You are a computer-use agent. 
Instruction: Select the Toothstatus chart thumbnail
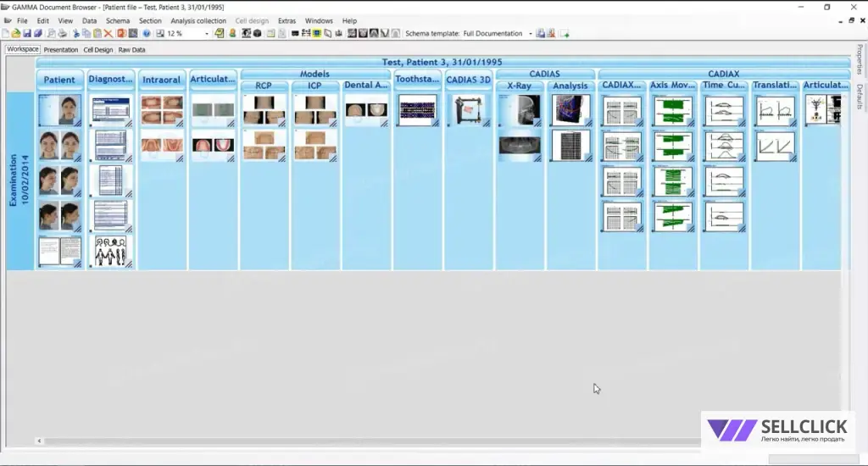click(x=417, y=110)
